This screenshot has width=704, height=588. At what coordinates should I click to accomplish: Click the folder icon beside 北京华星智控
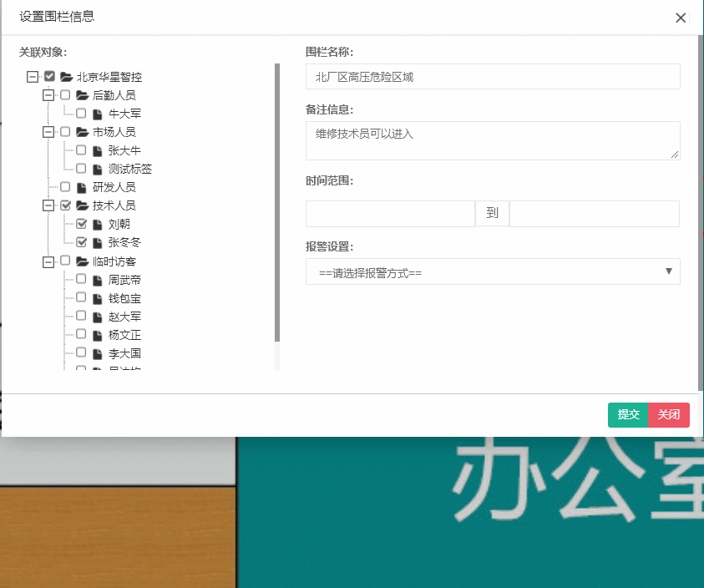pyautogui.click(x=66, y=76)
